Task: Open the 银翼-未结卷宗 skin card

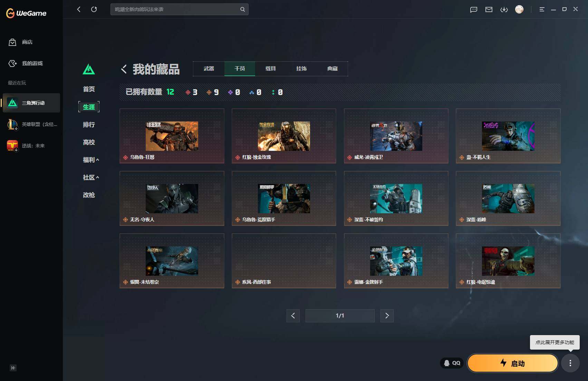Action: [172, 261]
